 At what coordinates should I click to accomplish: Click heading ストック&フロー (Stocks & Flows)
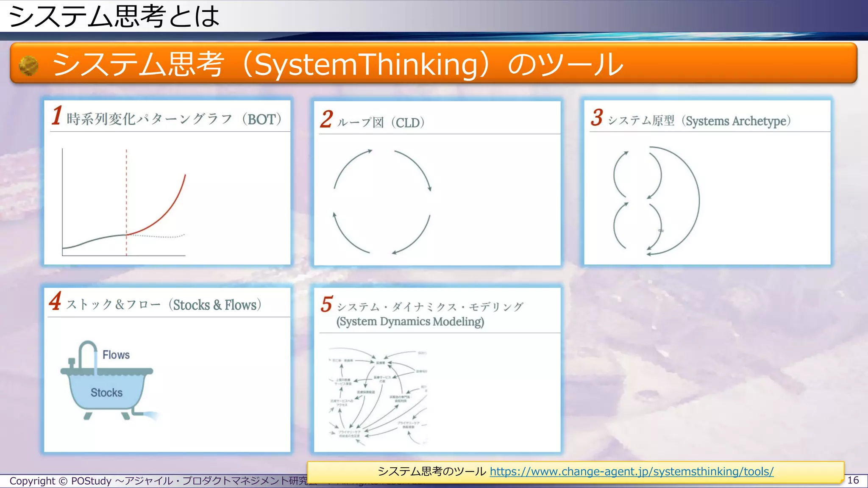pyautogui.click(x=164, y=305)
